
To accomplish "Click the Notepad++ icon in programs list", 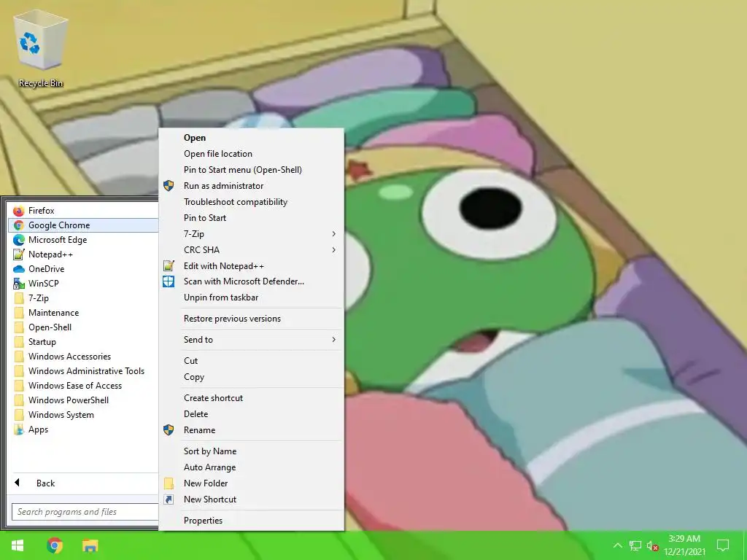I will pos(18,254).
